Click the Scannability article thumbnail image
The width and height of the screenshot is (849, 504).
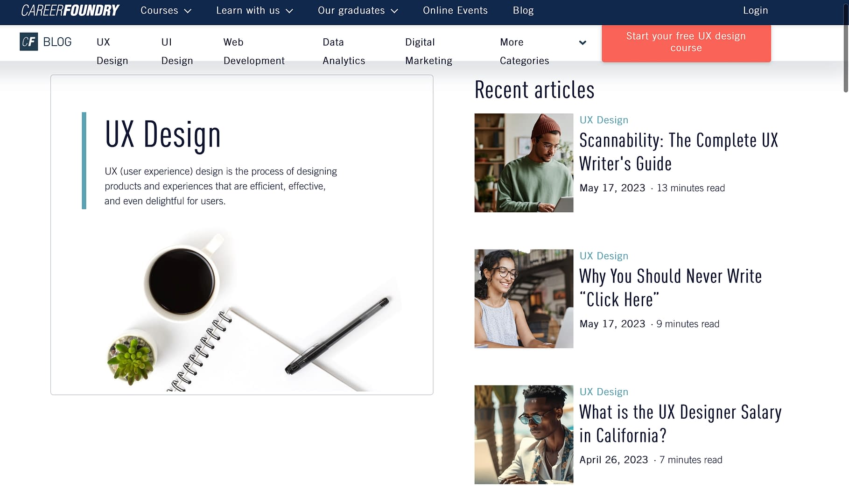523,163
